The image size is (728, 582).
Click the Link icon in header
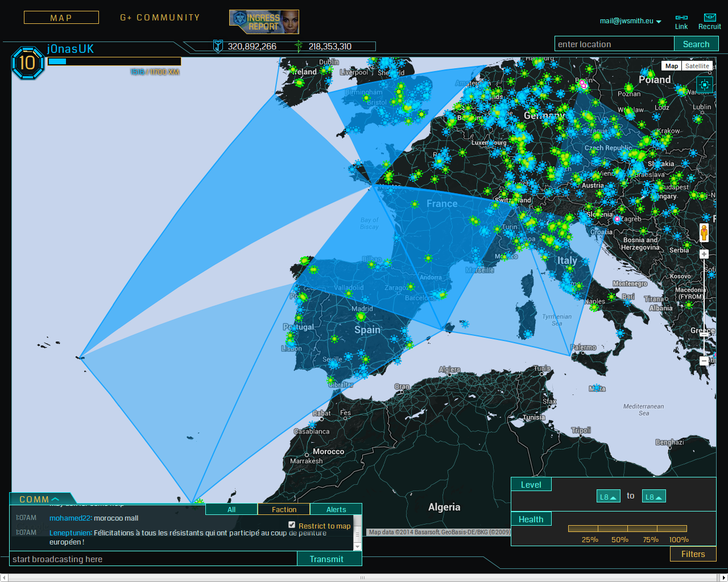681,18
